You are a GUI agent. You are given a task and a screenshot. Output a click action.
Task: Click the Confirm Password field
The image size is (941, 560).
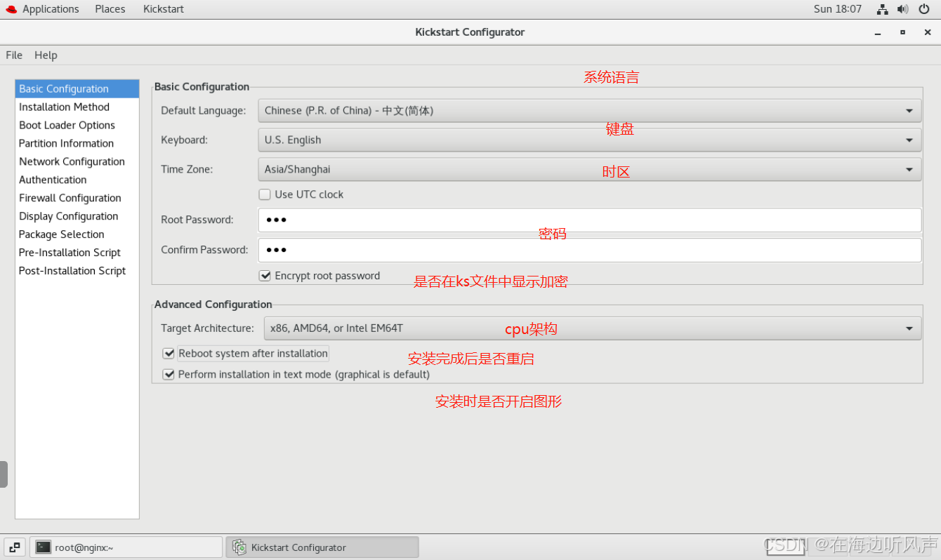pyautogui.click(x=590, y=251)
